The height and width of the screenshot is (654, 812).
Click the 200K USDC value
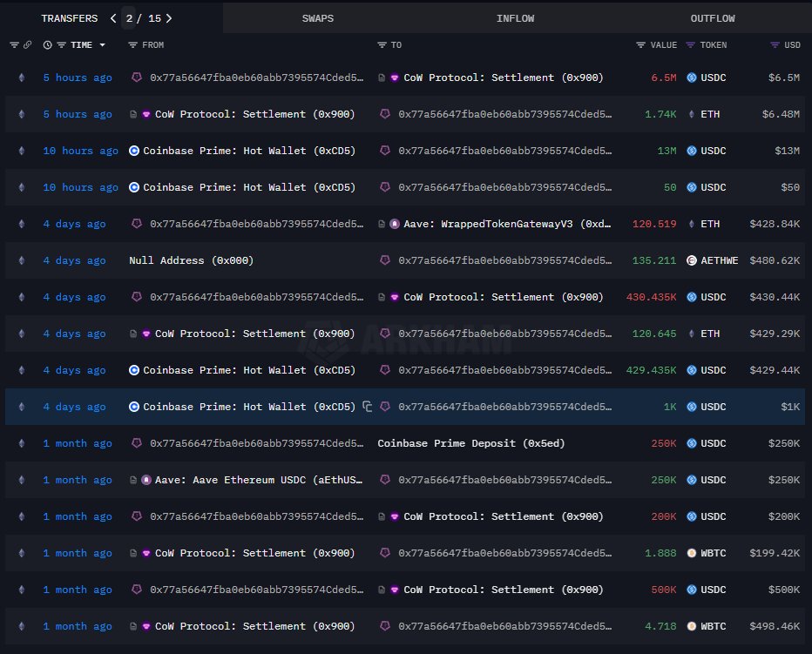663,516
